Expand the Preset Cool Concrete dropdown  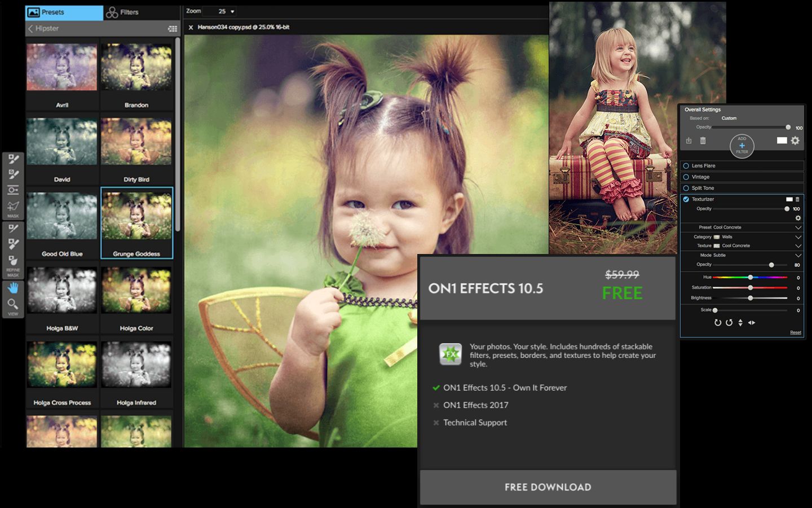pyautogui.click(x=798, y=227)
